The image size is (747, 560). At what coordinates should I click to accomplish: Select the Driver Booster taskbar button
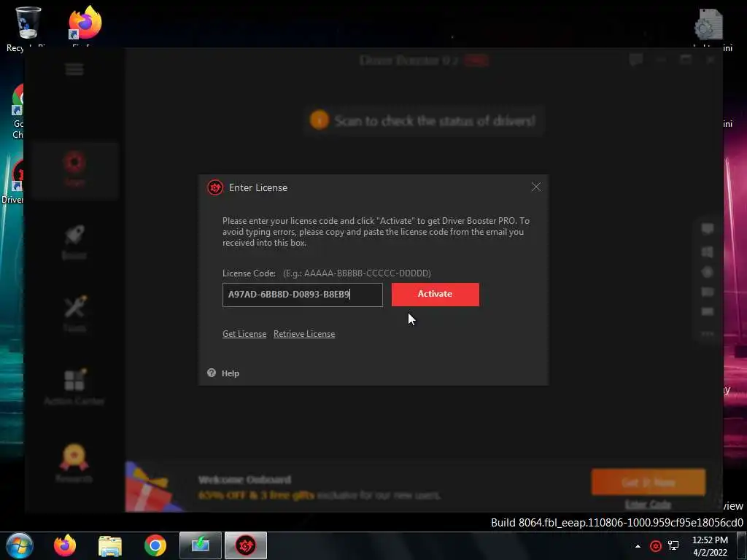pos(246,545)
